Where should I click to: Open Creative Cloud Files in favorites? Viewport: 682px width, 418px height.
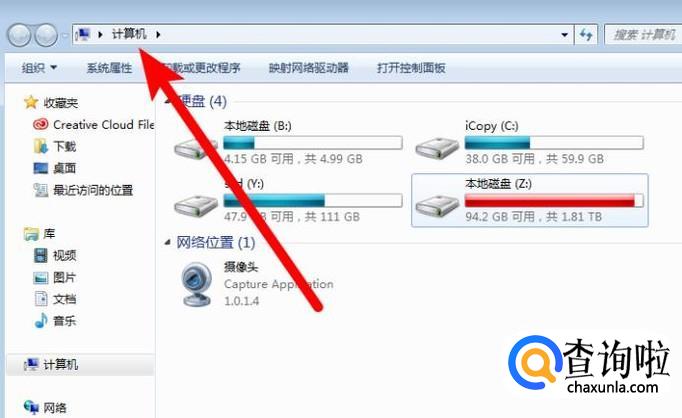click(x=94, y=125)
